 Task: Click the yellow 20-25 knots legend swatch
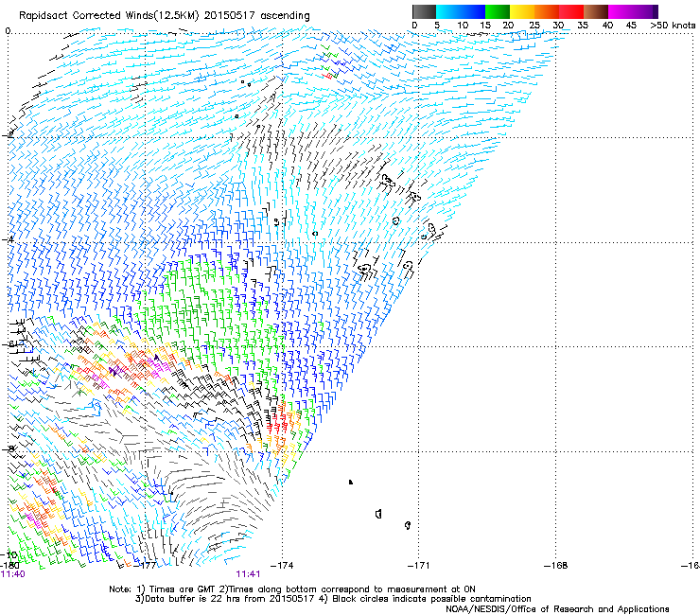pos(522,11)
